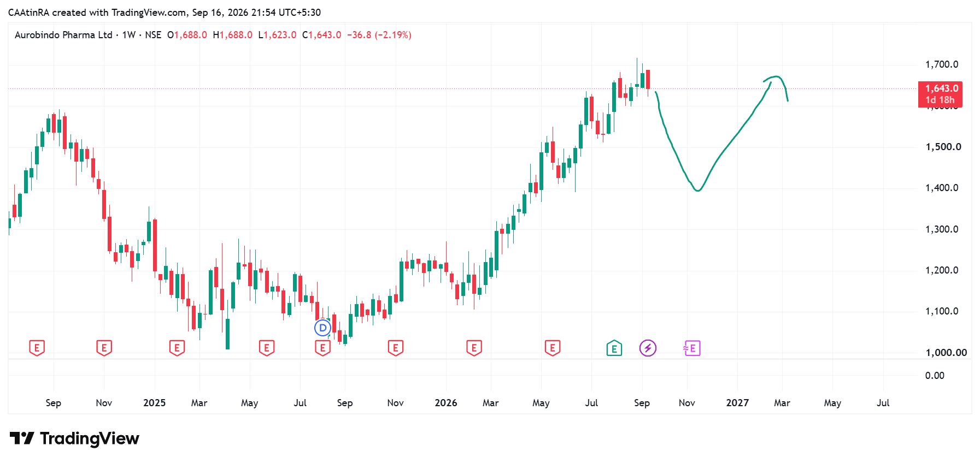Click the 1,000.00 price axis label
Viewport: 980px width, 463px height.
(946, 353)
